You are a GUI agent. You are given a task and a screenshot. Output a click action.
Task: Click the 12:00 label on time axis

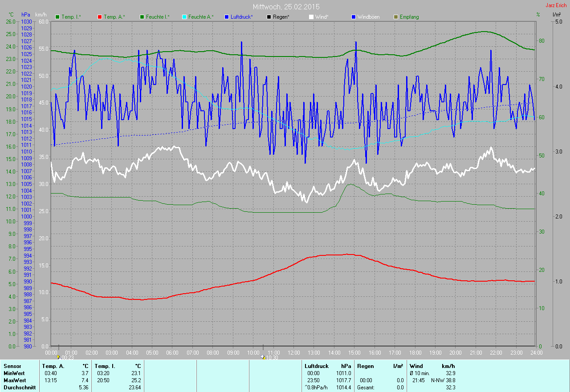(x=293, y=353)
